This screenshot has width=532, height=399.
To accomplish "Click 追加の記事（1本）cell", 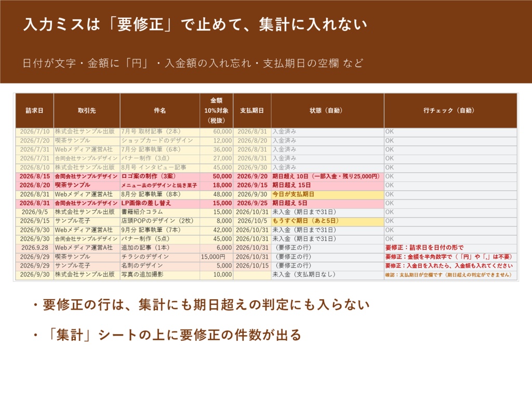I will click(x=160, y=248).
